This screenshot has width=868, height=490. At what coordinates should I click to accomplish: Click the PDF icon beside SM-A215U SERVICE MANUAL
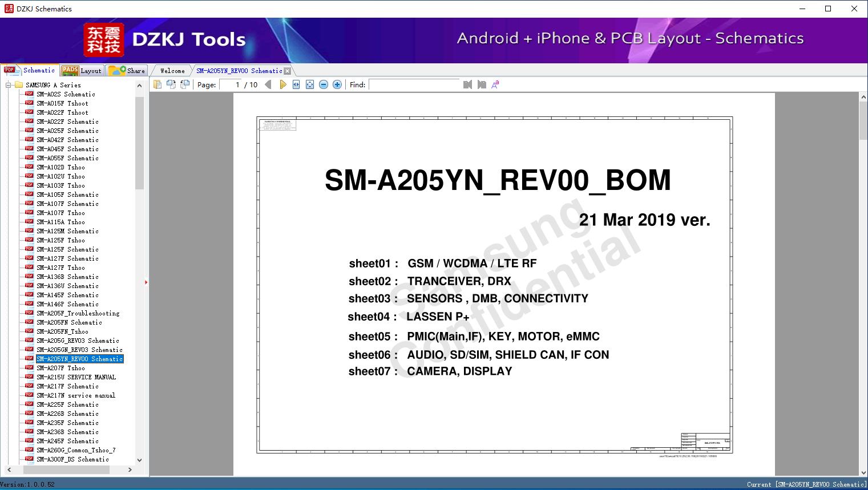click(x=30, y=377)
